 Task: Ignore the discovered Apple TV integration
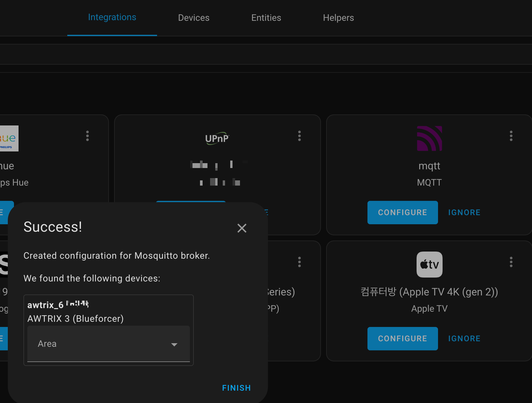[x=464, y=339]
